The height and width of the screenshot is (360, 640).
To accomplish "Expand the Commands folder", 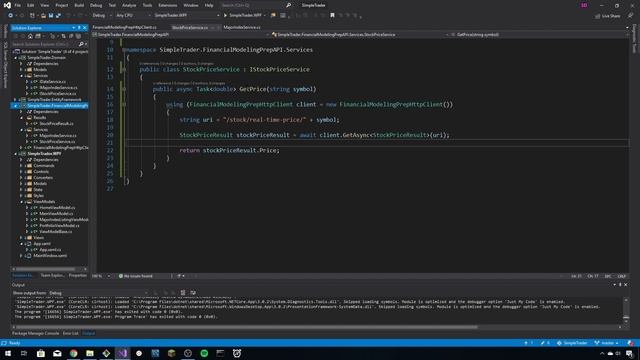I will (21, 166).
